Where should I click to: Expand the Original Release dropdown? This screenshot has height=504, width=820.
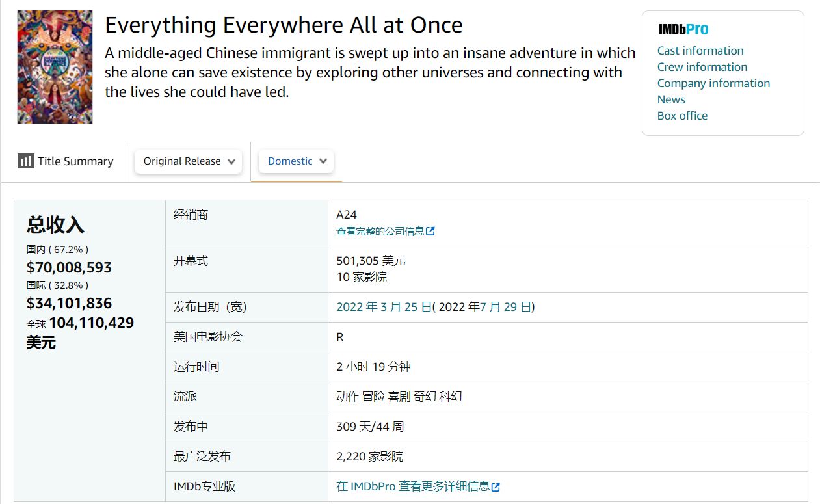coord(188,161)
